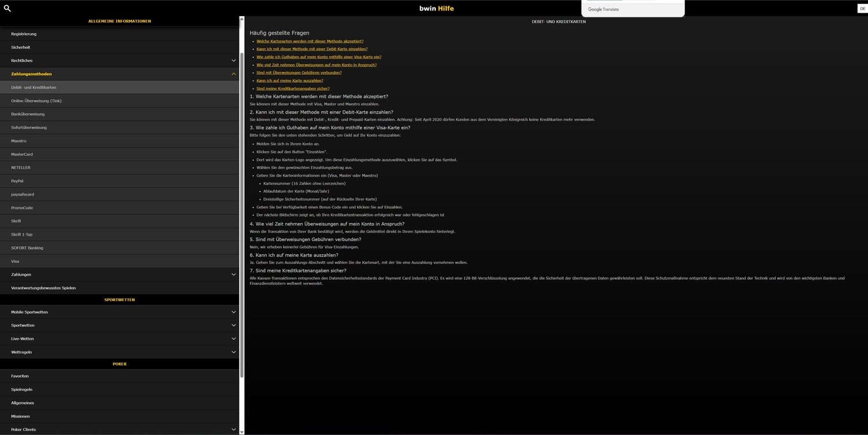This screenshot has width=868, height=435.
Task: Click page title 'Debit- und Kreditkarten'
Action: 559,21
